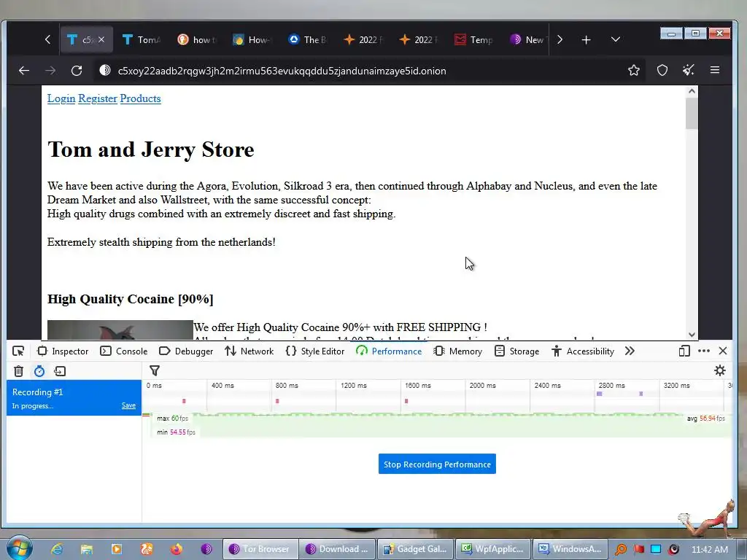This screenshot has width=747, height=560.
Task: Open the Network devtools panel
Action: [249, 351]
